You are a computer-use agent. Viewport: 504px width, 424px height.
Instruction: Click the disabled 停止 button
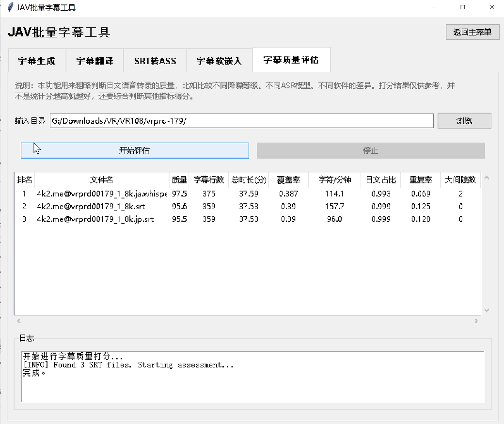pos(371,150)
